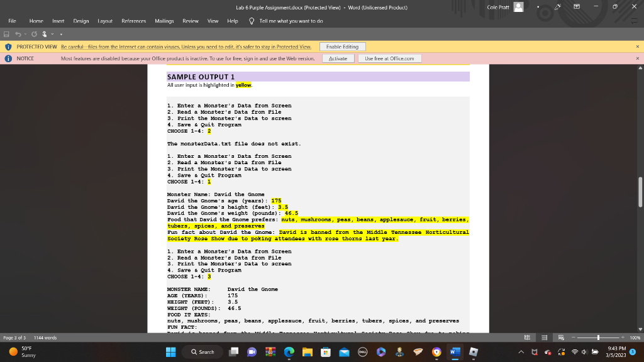Open the Review ribbon tab

click(x=190, y=21)
